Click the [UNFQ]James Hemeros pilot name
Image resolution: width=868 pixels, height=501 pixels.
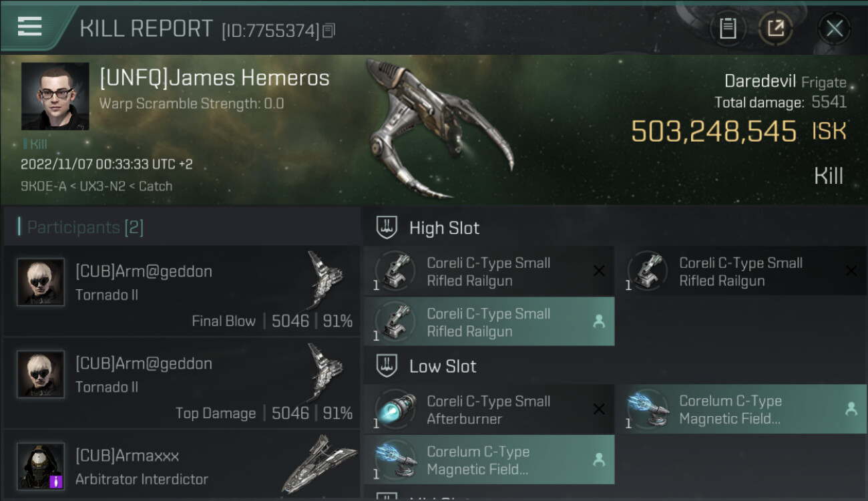[x=214, y=78]
